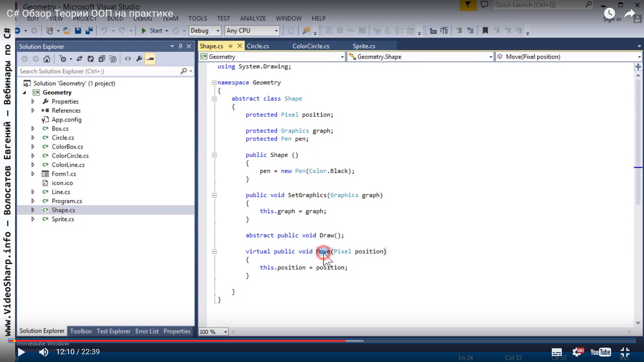Expand the Properties node
Viewport: 644px width, 362px height.
pos(33,101)
